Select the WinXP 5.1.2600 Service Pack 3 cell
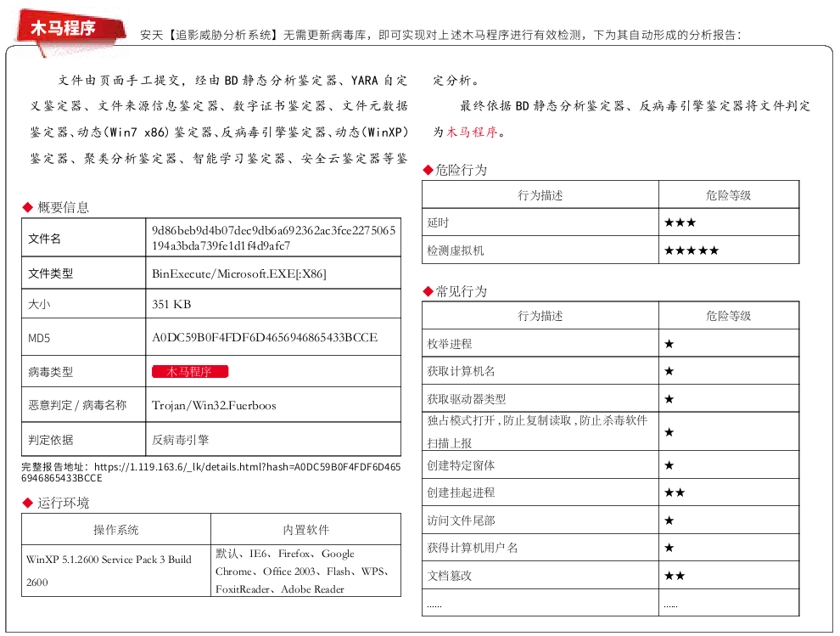This screenshot has width=840, height=636. 116,571
